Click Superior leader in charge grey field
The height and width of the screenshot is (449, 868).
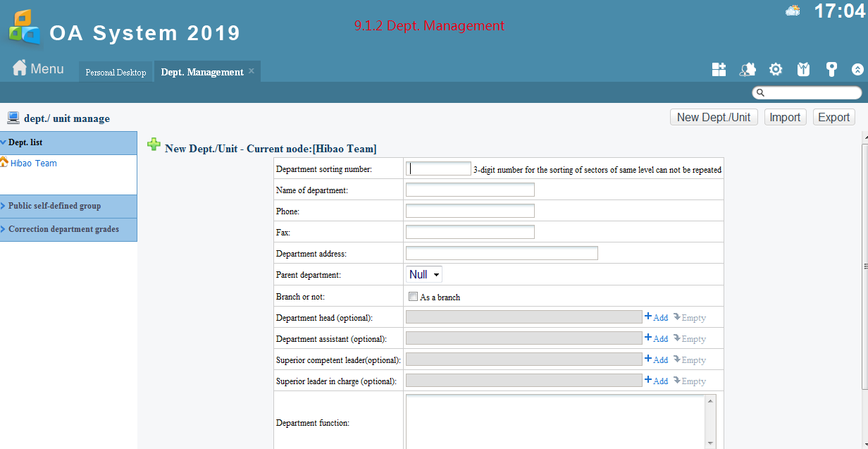pyautogui.click(x=524, y=381)
